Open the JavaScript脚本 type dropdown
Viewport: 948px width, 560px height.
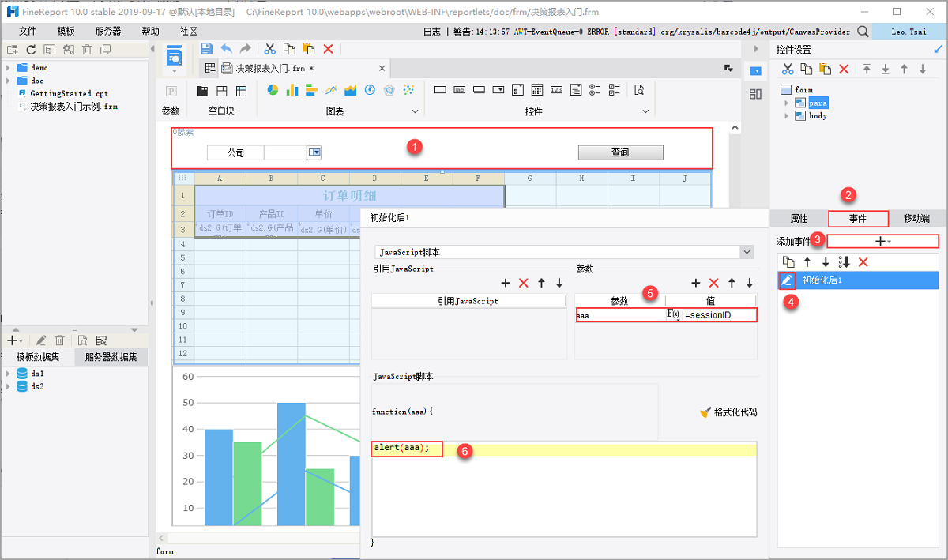click(x=747, y=252)
